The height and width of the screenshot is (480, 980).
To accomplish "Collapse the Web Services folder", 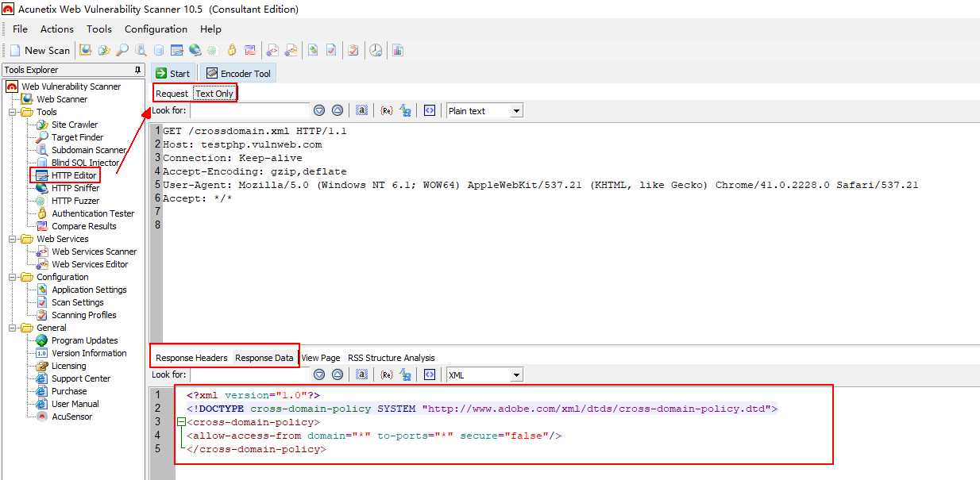I will coord(12,239).
